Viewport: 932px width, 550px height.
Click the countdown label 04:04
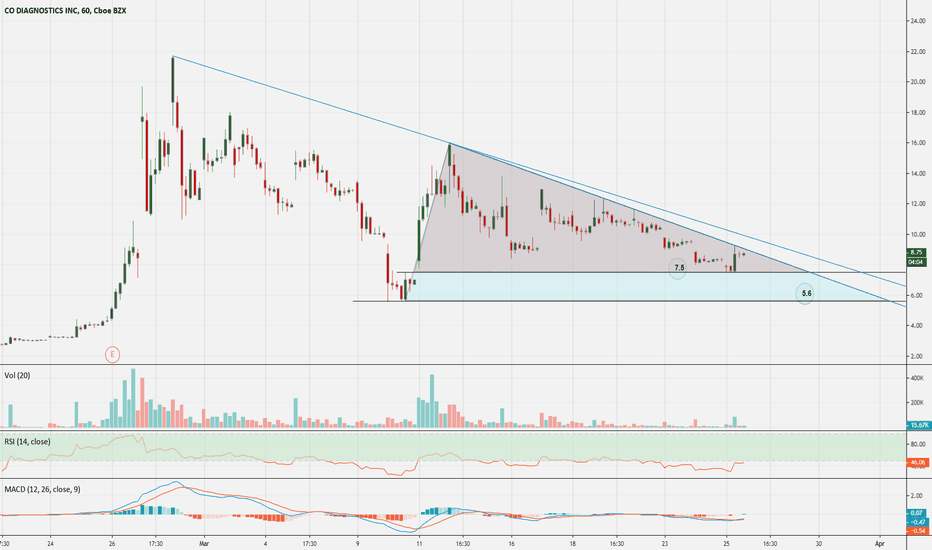[x=916, y=262]
